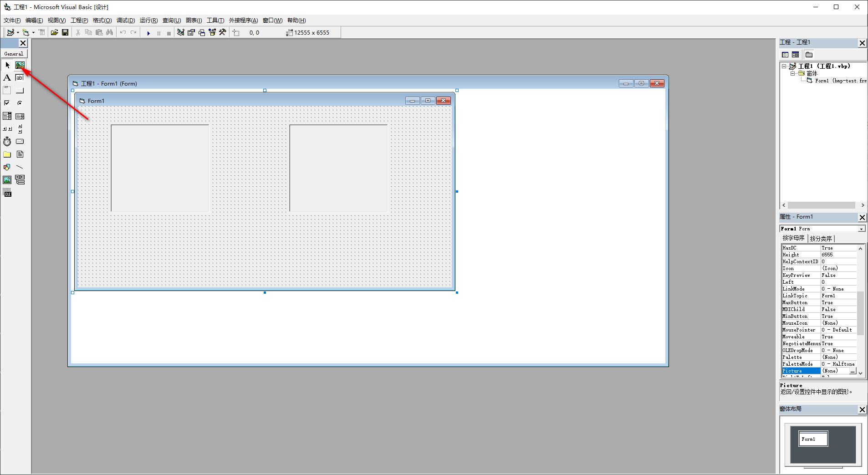Click the Project Explorer toolbar icon
This screenshot has width=868, height=475.
click(x=181, y=32)
